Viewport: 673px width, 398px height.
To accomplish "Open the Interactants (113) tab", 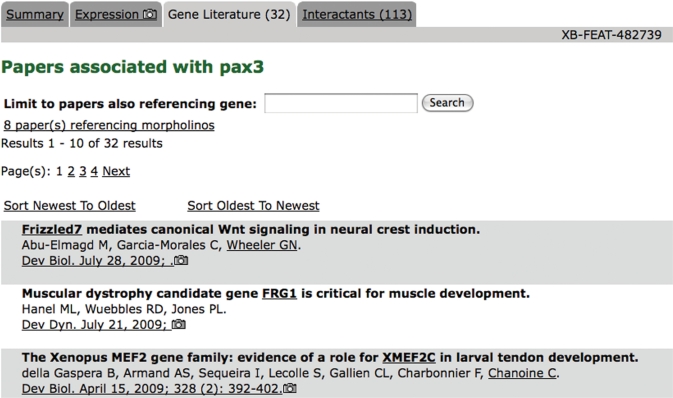I will [357, 15].
